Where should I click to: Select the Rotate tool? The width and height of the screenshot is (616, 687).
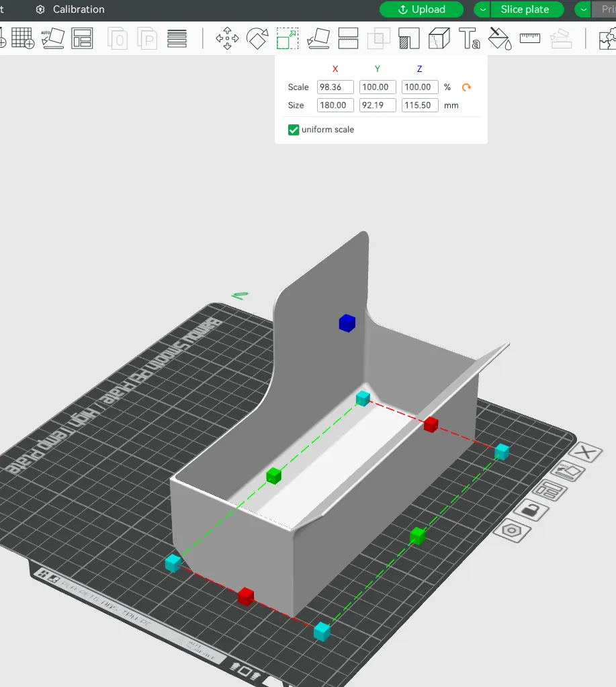point(257,38)
